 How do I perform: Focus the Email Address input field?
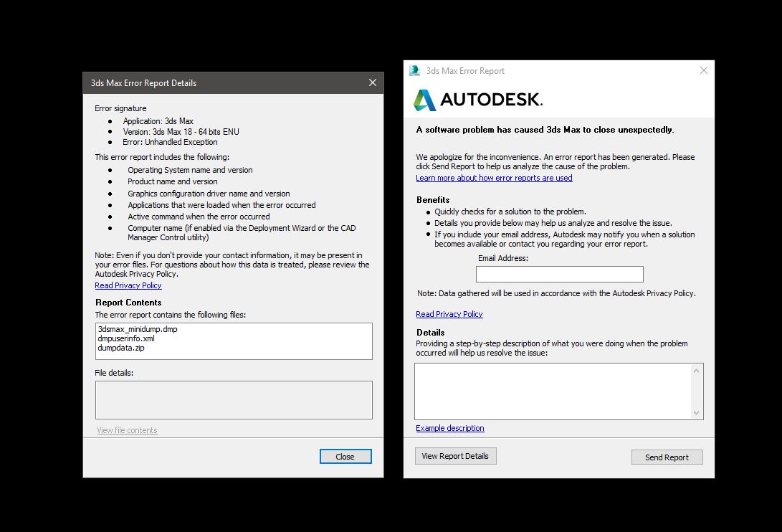[x=559, y=274]
